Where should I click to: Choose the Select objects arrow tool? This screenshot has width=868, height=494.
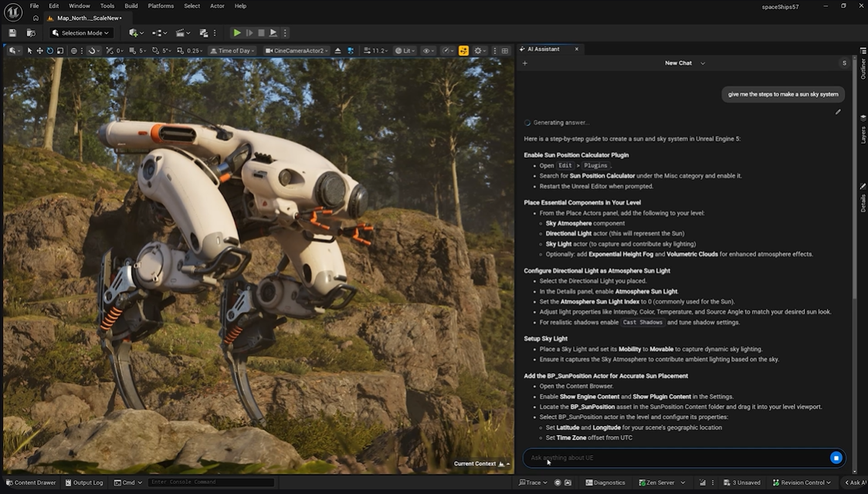tap(30, 51)
